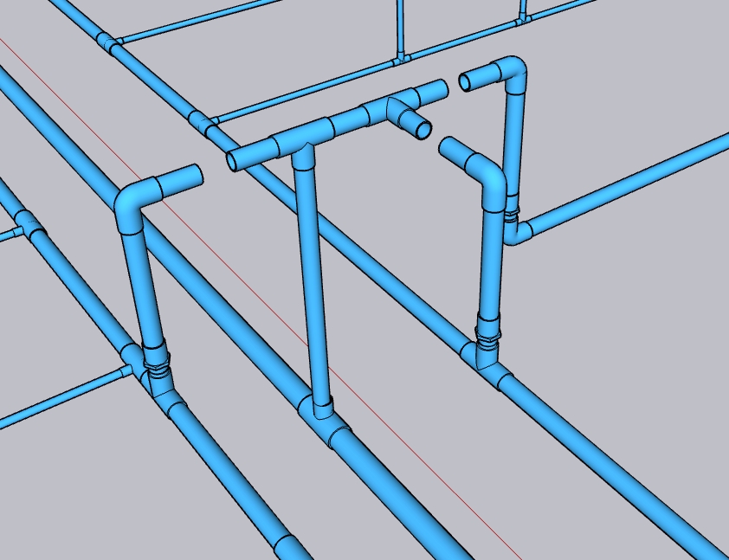The width and height of the screenshot is (729, 560).
Task: Select the uppermost right elbow with open end
Action: point(511,73)
